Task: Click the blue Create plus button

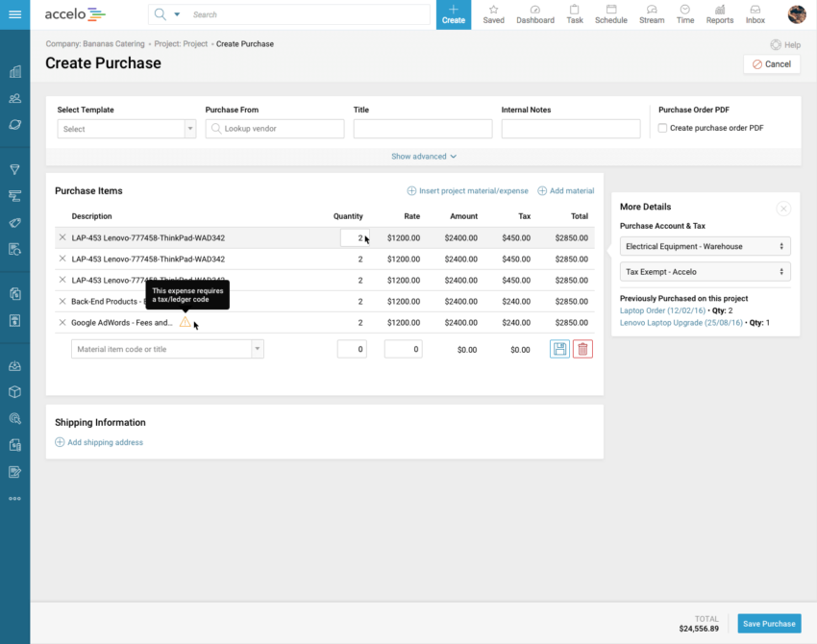Action: (454, 14)
